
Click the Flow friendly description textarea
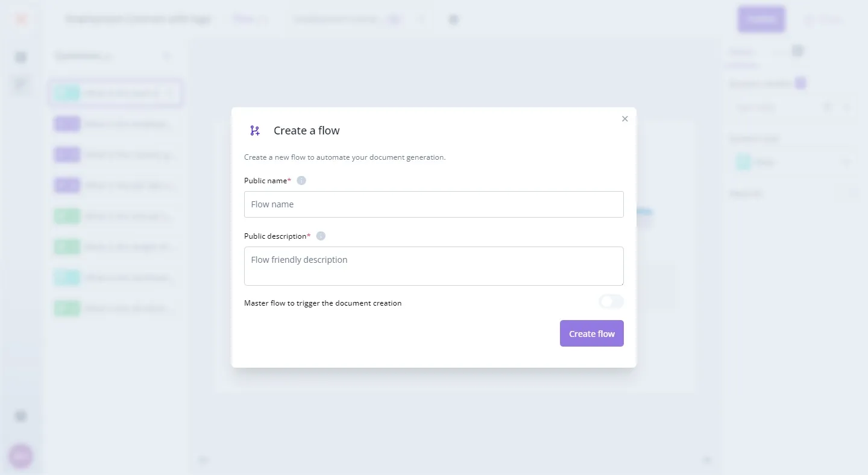coord(433,266)
